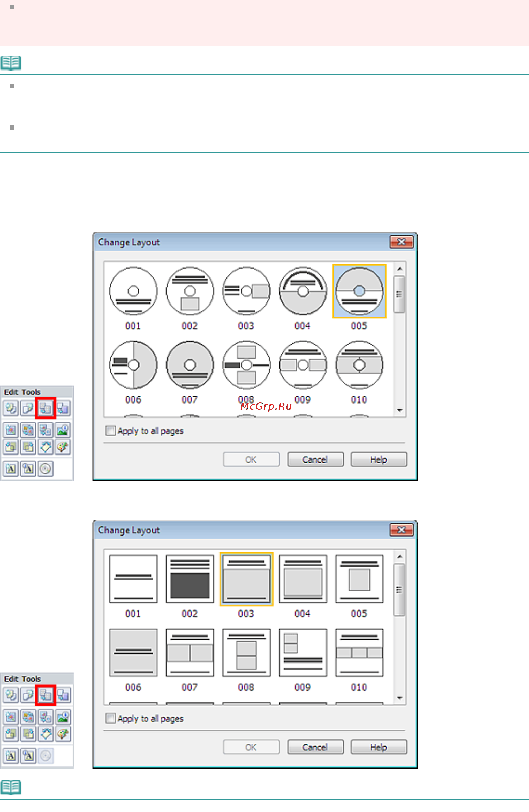The width and height of the screenshot is (529, 812).
Task: Select page layout 007 two-image thumbnail
Action: (190, 653)
